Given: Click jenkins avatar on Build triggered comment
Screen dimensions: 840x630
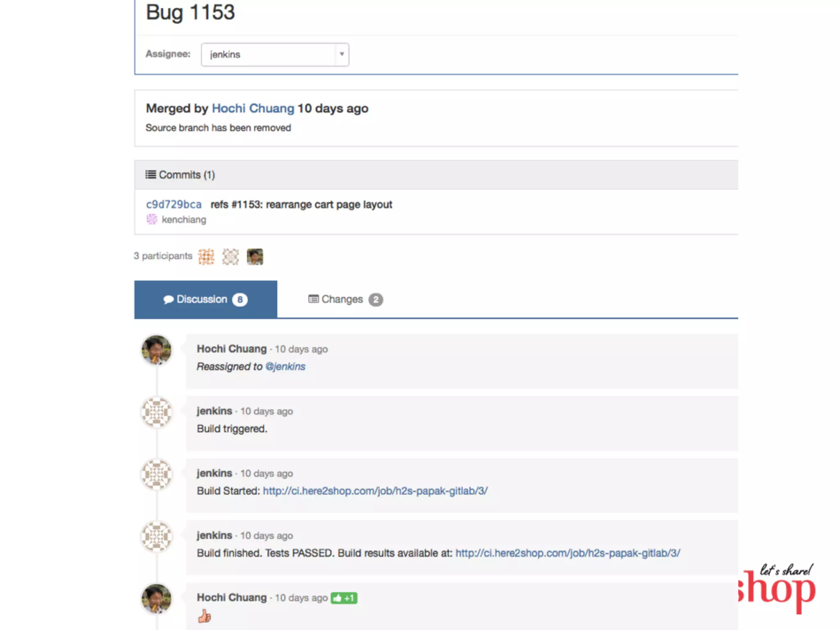Looking at the screenshot, I should click(156, 412).
